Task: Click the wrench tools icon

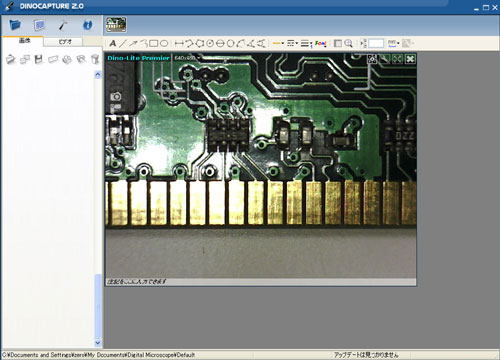Action: pos(63,25)
